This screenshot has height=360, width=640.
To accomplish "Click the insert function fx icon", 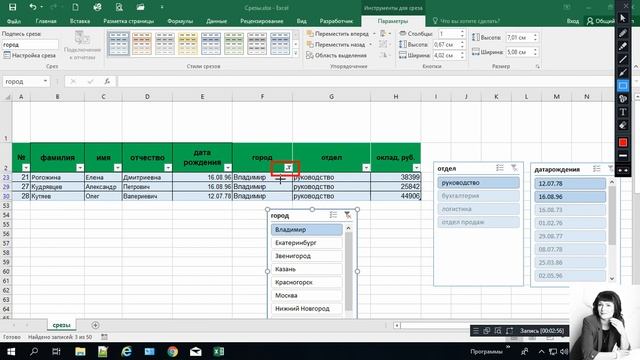I will click(x=107, y=81).
